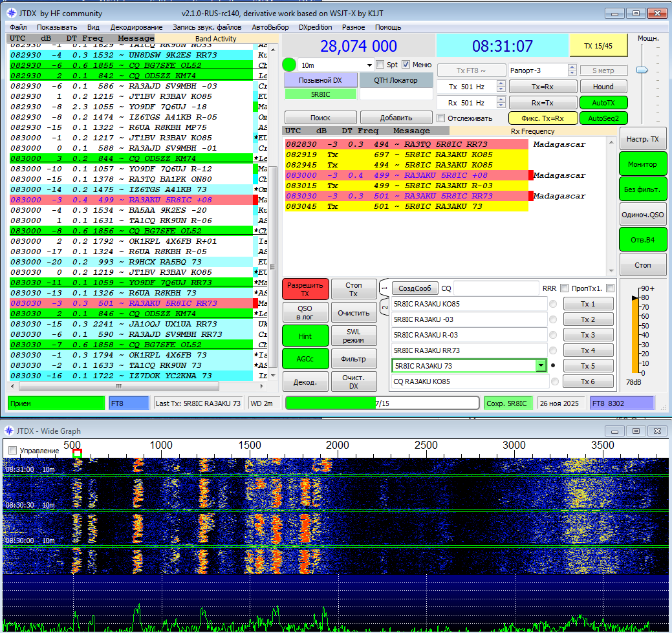The width and height of the screenshot is (672, 633).
Task: Tick the RRR checkbox
Action: [x=564, y=288]
